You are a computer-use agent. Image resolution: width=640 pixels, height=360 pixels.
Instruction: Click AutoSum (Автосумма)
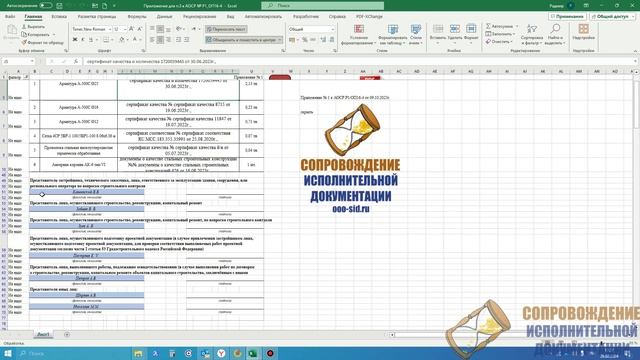pos(501,26)
